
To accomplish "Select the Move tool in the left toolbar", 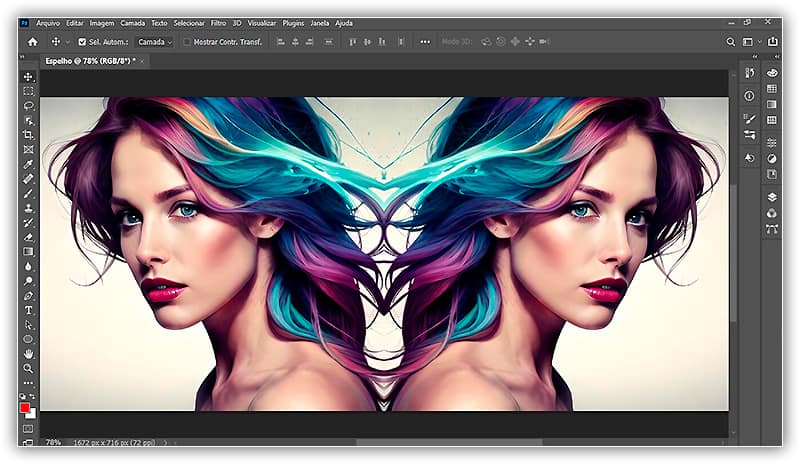I will point(28,77).
